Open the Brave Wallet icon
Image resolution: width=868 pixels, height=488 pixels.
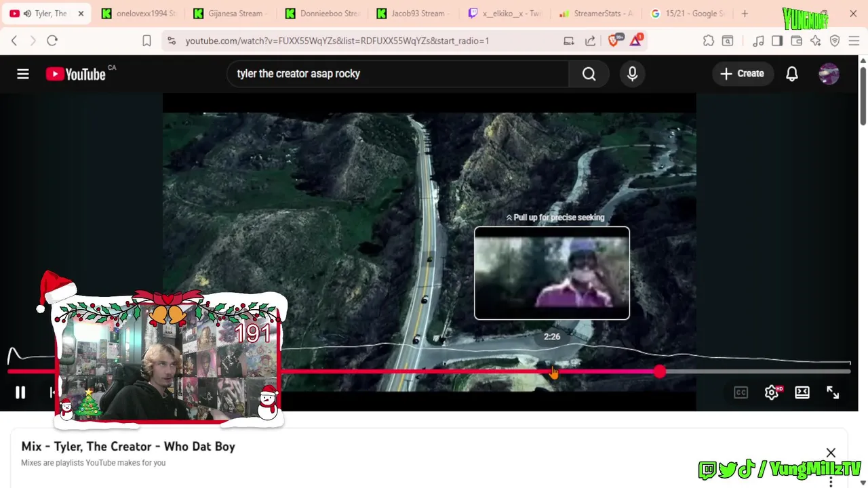[x=797, y=41]
